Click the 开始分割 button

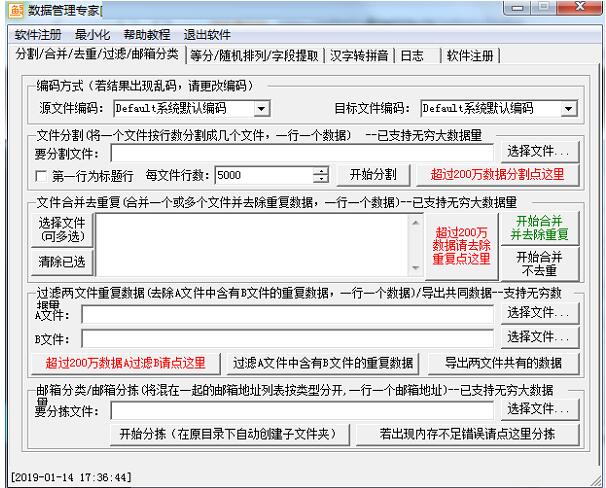coord(373,175)
